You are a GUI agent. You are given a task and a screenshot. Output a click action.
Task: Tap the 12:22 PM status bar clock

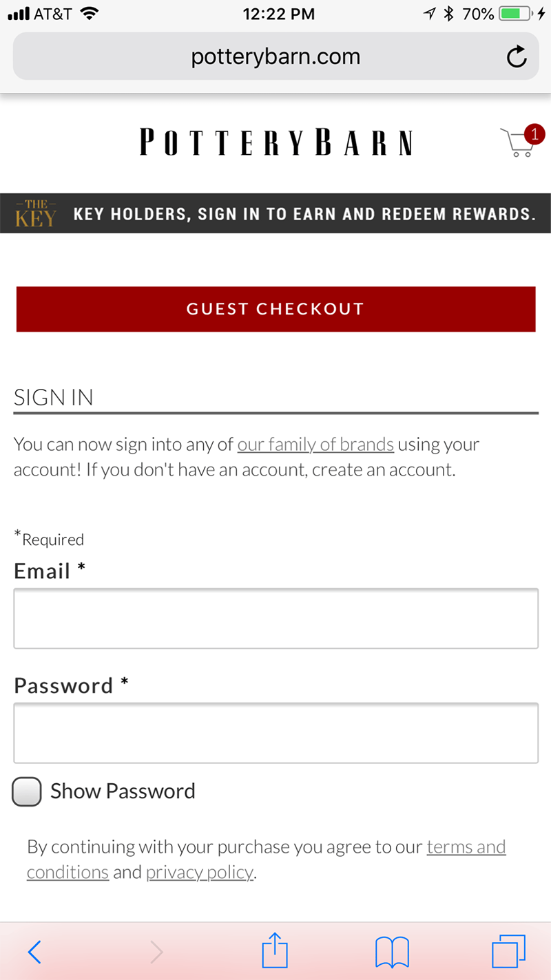pyautogui.click(x=278, y=14)
